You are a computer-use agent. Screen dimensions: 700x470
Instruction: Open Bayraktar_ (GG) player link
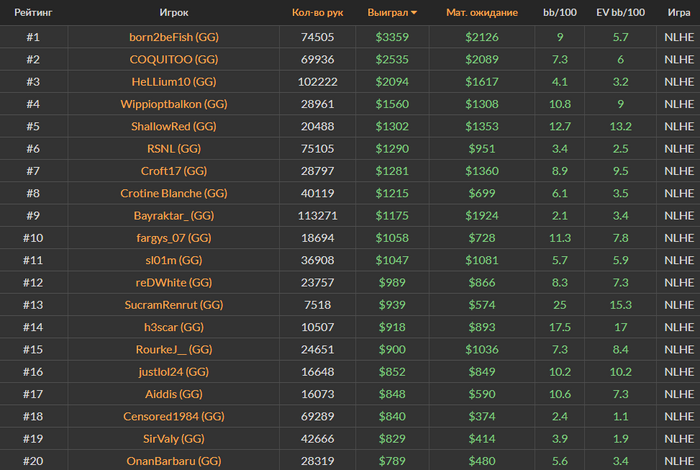click(174, 216)
